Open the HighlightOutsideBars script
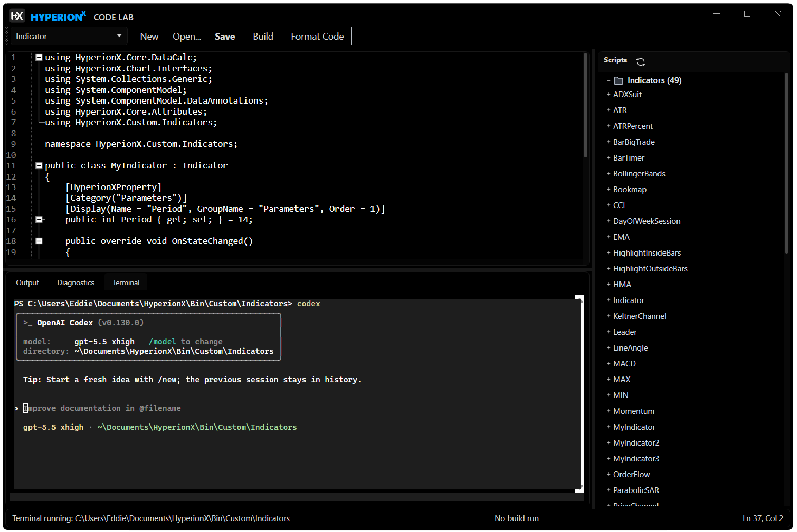Screen dimensions: 797x532 (650, 269)
